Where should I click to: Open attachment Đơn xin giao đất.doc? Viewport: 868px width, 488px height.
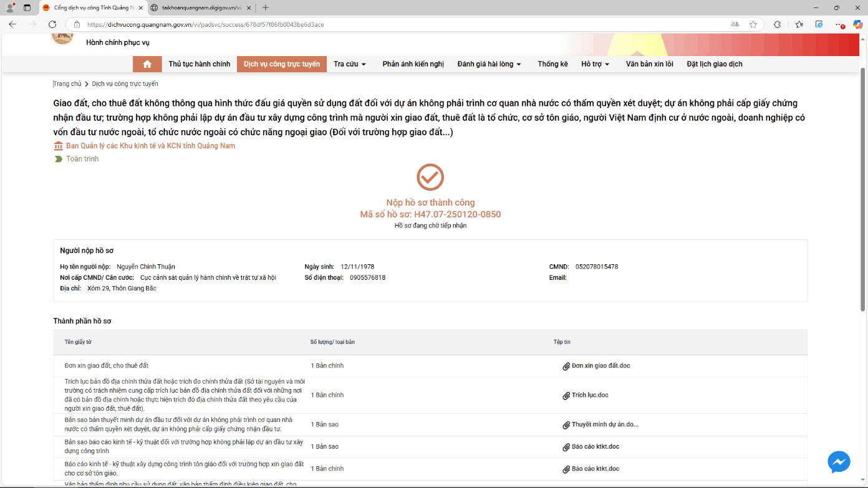pos(600,366)
